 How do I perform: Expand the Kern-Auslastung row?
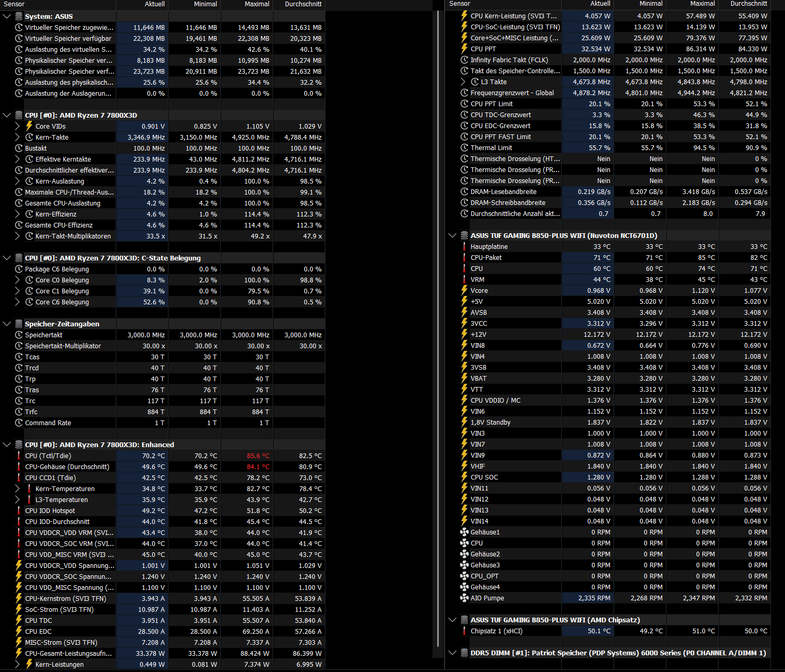[x=17, y=181]
